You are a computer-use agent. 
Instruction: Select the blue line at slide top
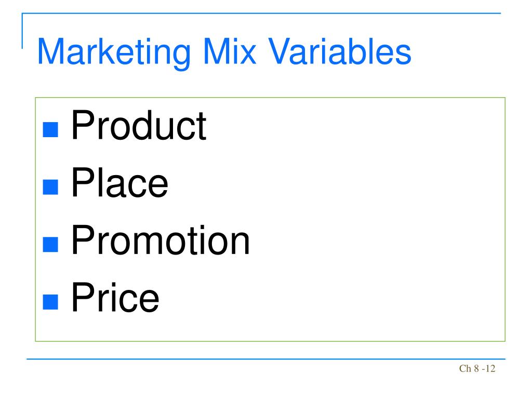(x=261, y=13)
